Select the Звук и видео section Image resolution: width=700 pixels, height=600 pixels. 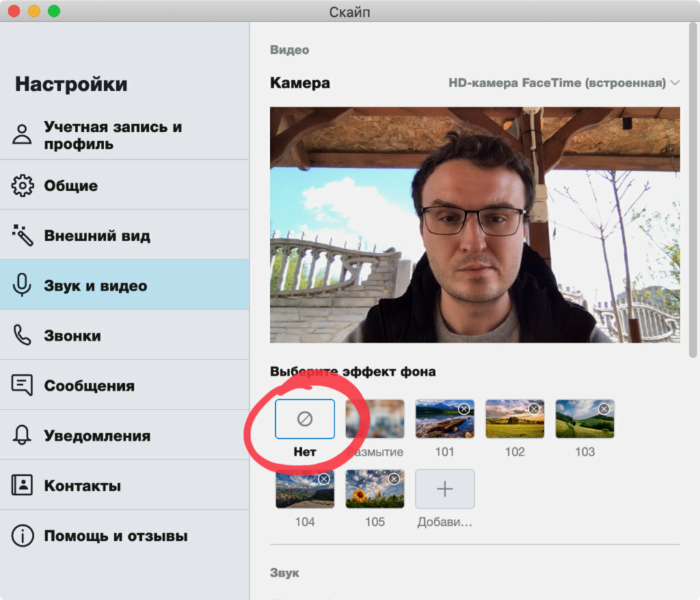(x=124, y=285)
